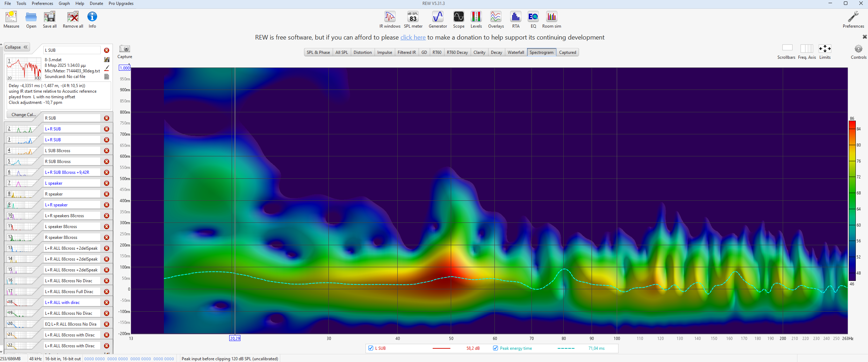Switch to the Waterfall tab
Image resolution: width=868 pixels, height=362 pixels.
516,52
